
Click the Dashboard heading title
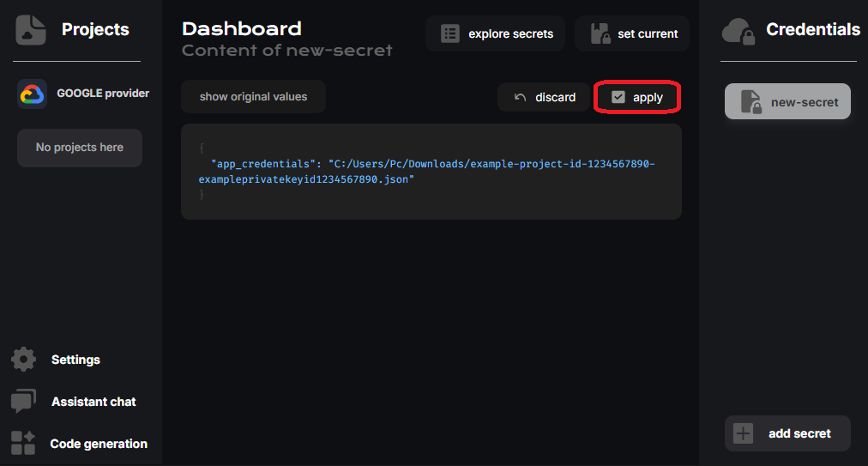coord(242,29)
